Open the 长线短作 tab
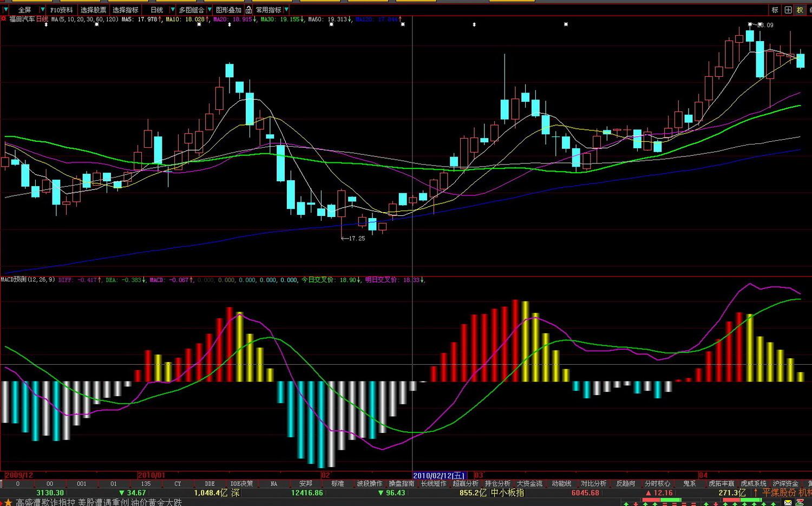 [x=434, y=484]
